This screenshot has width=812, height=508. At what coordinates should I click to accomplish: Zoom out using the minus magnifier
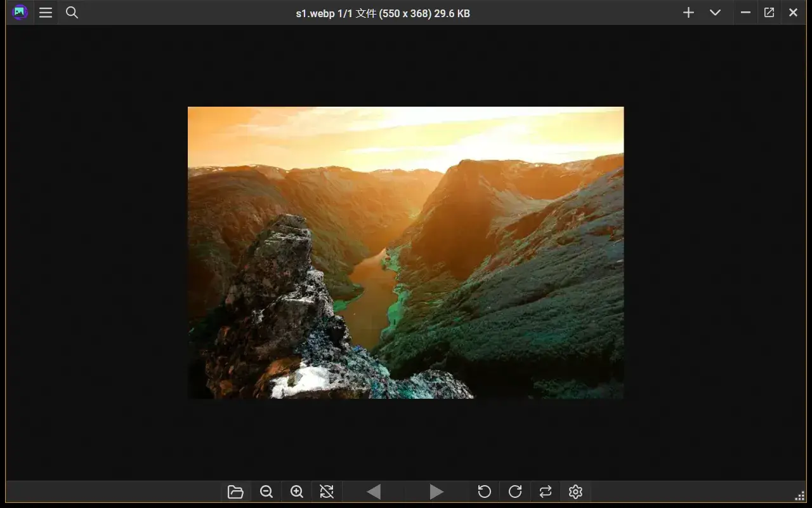pos(266,491)
